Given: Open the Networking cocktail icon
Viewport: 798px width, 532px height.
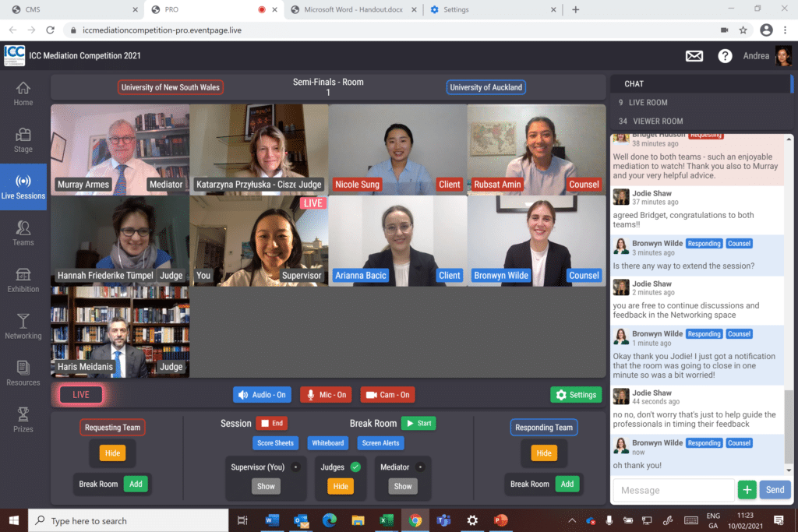Looking at the screenshot, I should pyautogui.click(x=23, y=326).
